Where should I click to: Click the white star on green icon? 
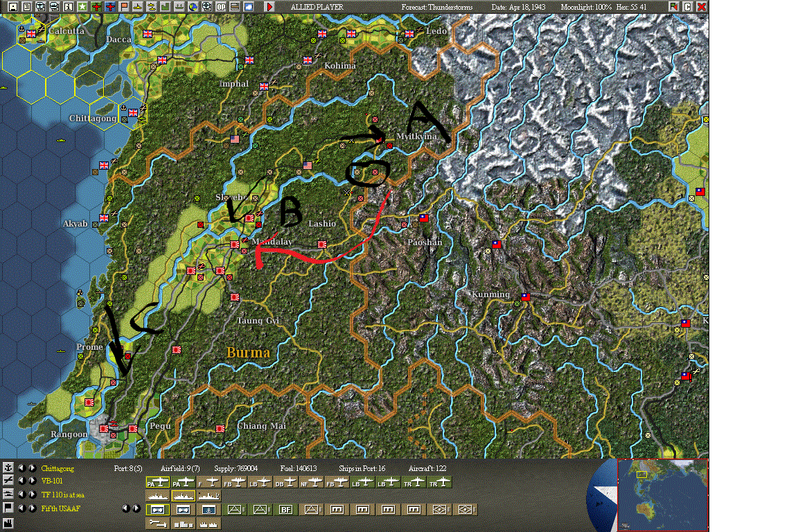(x=82, y=7)
